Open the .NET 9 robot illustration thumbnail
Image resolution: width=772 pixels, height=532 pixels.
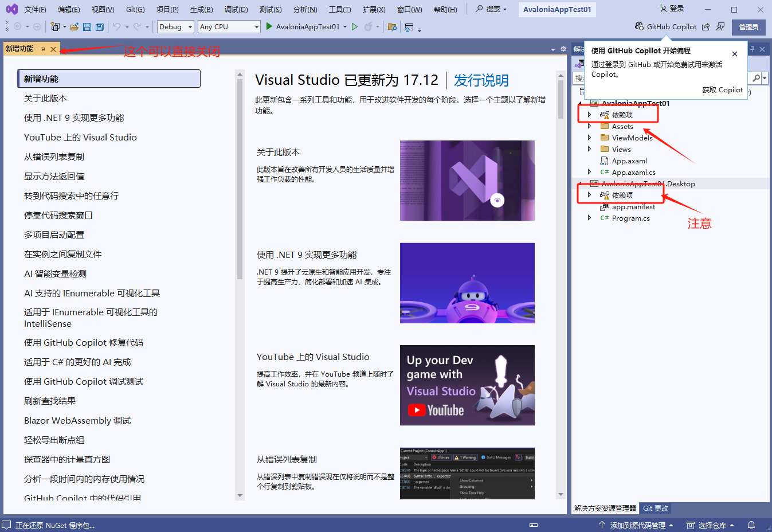click(467, 283)
